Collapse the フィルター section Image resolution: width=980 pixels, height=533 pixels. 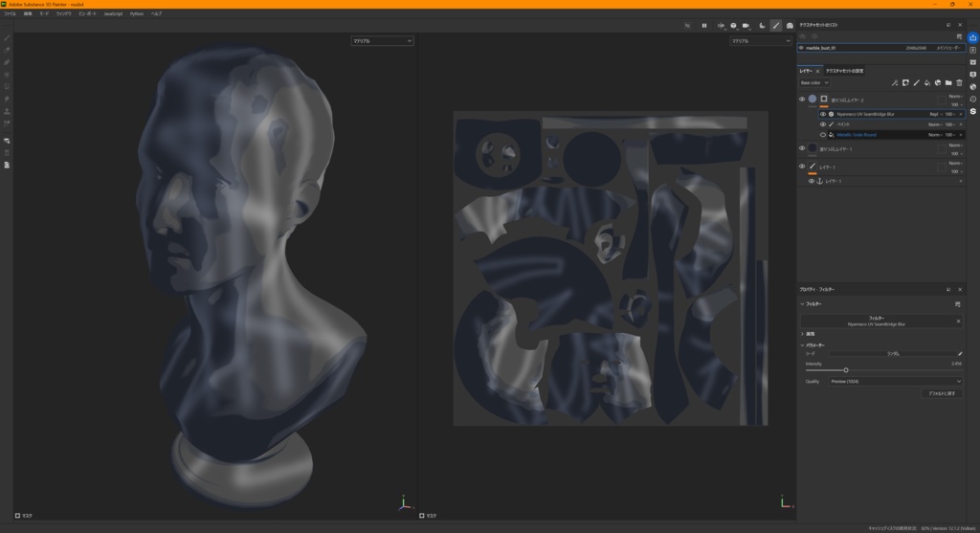pos(803,304)
